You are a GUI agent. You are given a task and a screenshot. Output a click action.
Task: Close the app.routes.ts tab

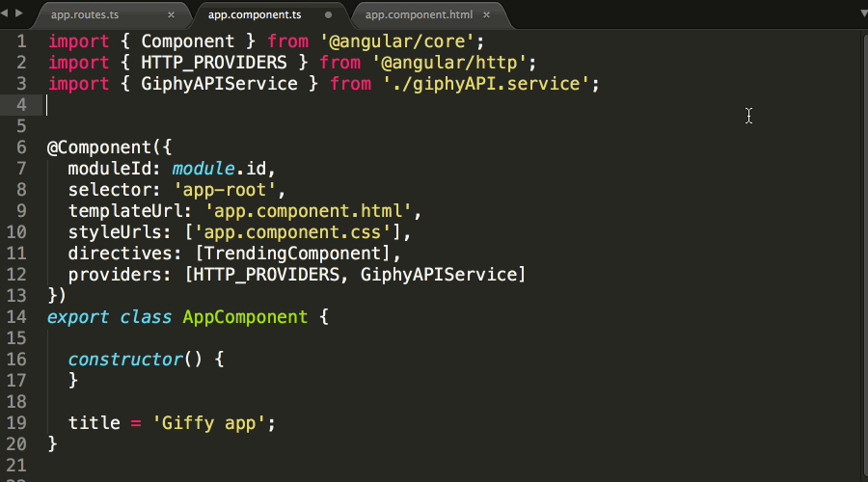click(171, 14)
